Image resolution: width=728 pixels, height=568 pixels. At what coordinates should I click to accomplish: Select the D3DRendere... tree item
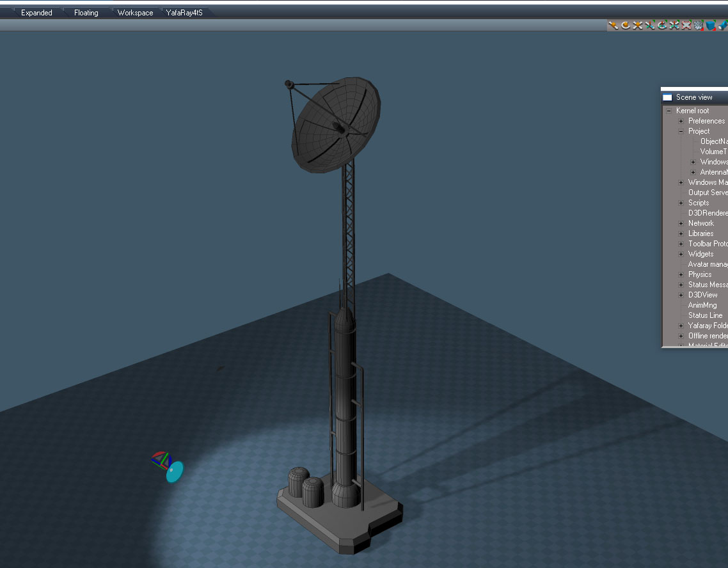[x=708, y=212]
